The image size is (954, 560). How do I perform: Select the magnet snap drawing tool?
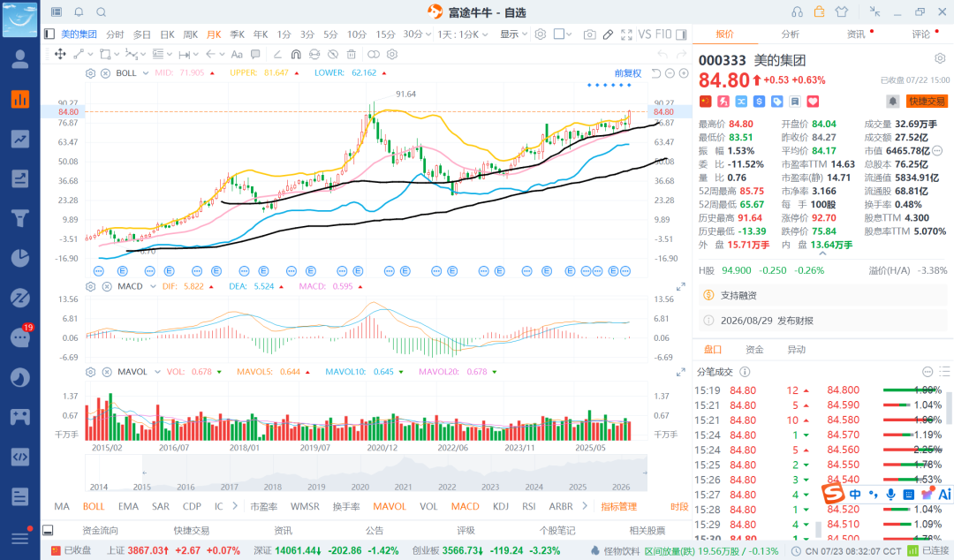(x=296, y=54)
